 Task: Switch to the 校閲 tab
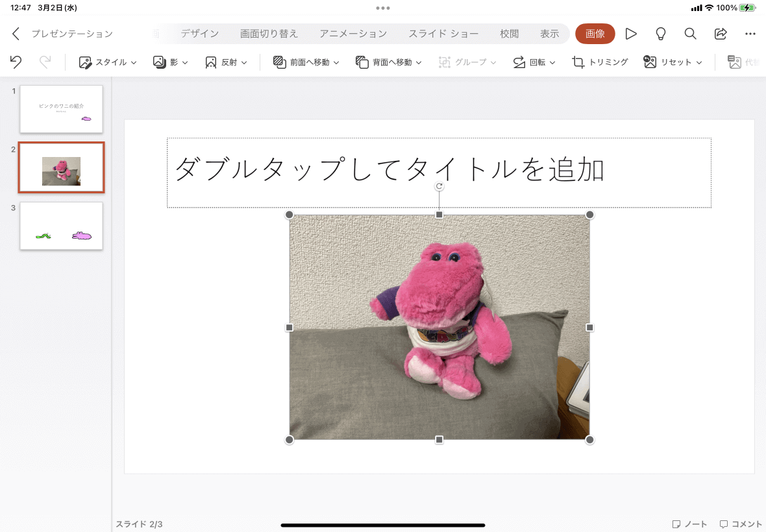pyautogui.click(x=509, y=34)
